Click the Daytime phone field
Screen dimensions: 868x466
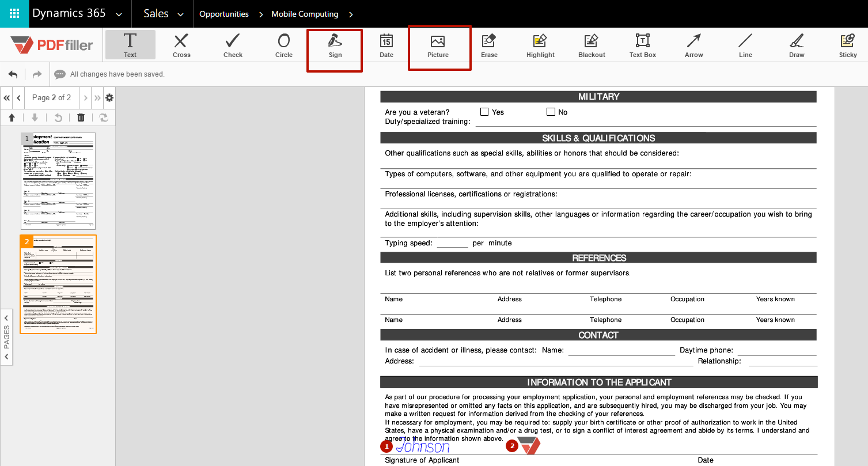coord(777,350)
